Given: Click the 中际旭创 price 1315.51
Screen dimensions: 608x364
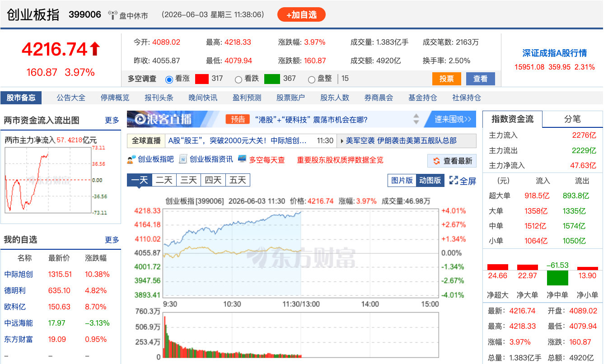Looking at the screenshot, I should pyautogui.click(x=60, y=274).
